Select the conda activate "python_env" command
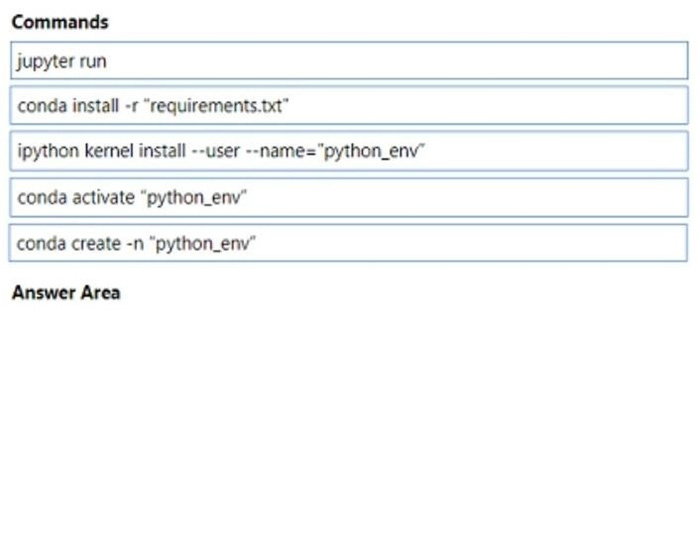 (x=349, y=197)
